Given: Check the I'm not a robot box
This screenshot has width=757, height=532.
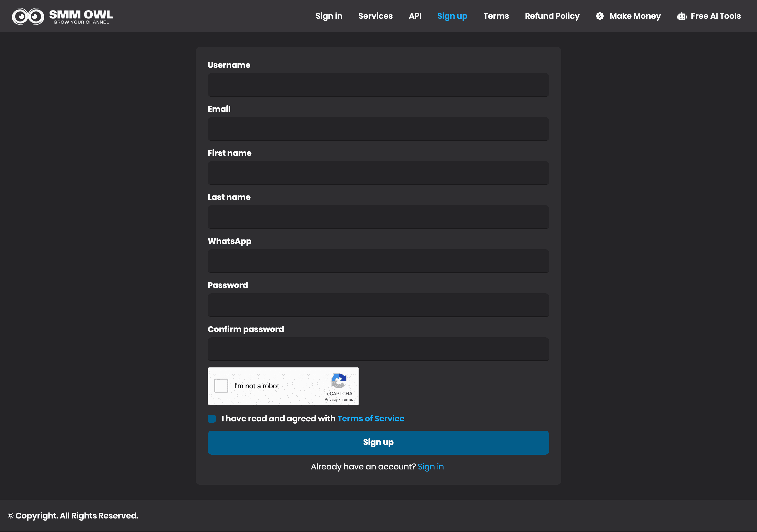Looking at the screenshot, I should coord(221,386).
